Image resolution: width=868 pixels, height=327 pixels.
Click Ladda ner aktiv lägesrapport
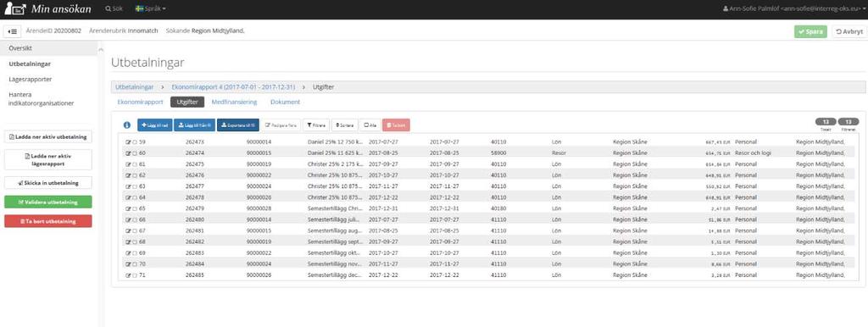coord(48,160)
